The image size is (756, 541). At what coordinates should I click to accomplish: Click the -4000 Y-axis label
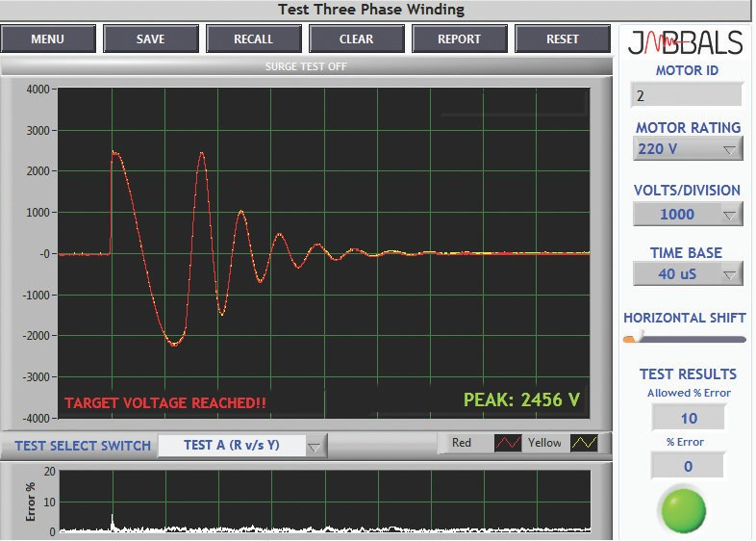(37, 419)
